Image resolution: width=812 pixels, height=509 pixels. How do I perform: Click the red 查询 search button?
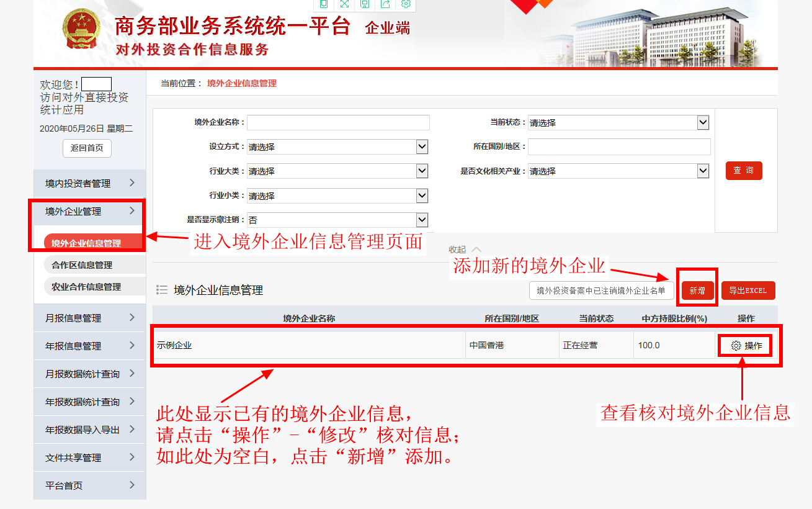744,171
